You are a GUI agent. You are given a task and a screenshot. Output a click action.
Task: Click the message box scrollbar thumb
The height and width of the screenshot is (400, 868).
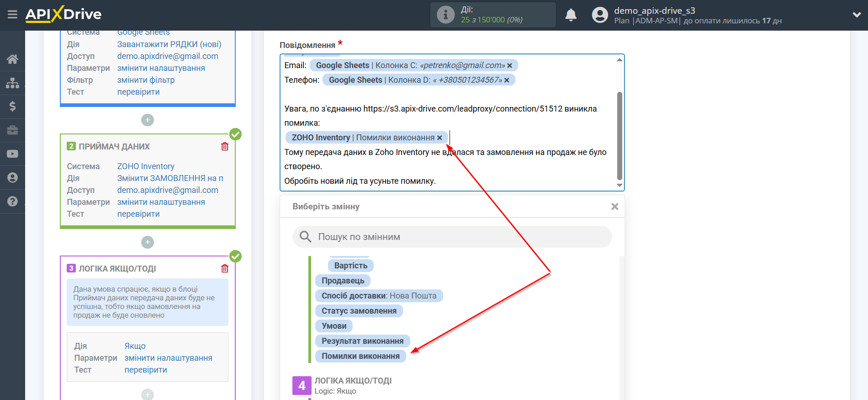pyautogui.click(x=619, y=136)
